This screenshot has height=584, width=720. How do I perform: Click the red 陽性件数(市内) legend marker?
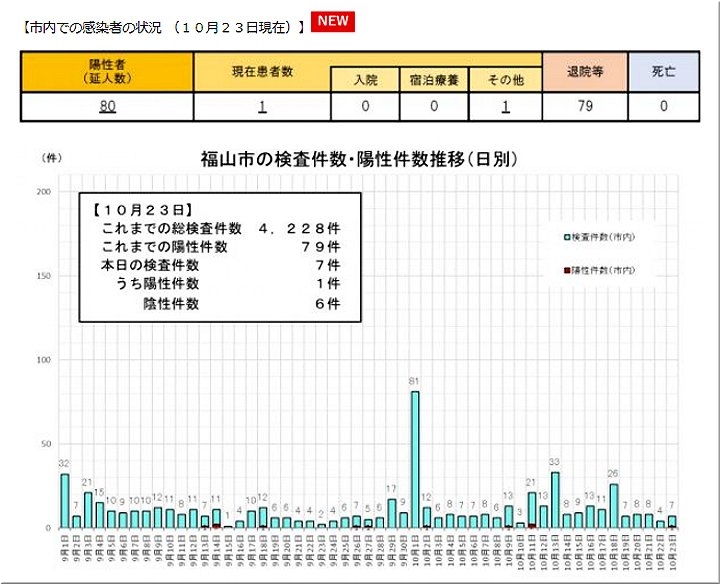click(566, 271)
